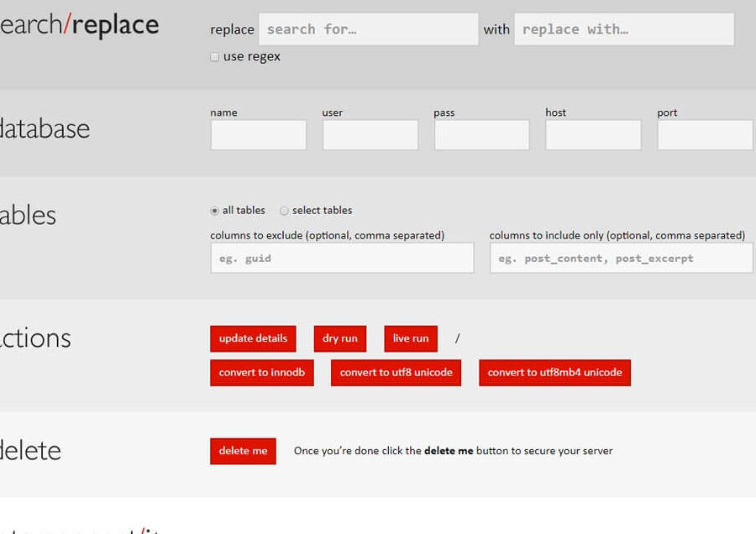Start a 'dry run'
This screenshot has width=756, height=534.
(x=340, y=338)
